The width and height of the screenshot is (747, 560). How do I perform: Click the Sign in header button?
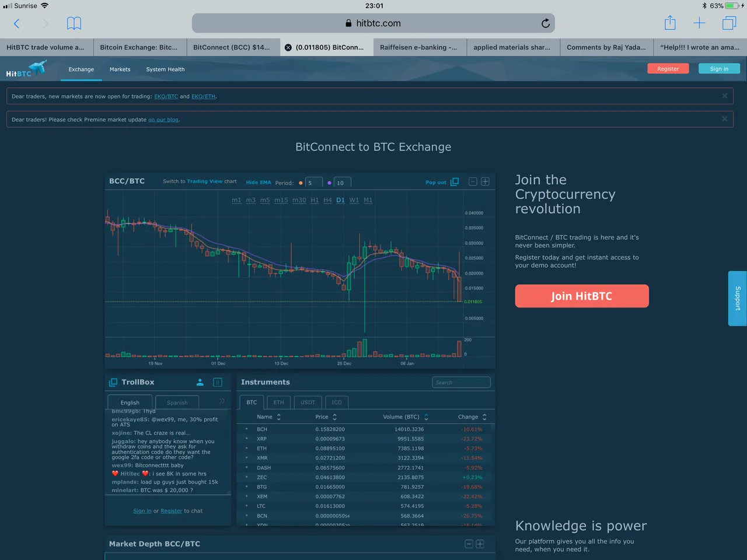click(719, 69)
